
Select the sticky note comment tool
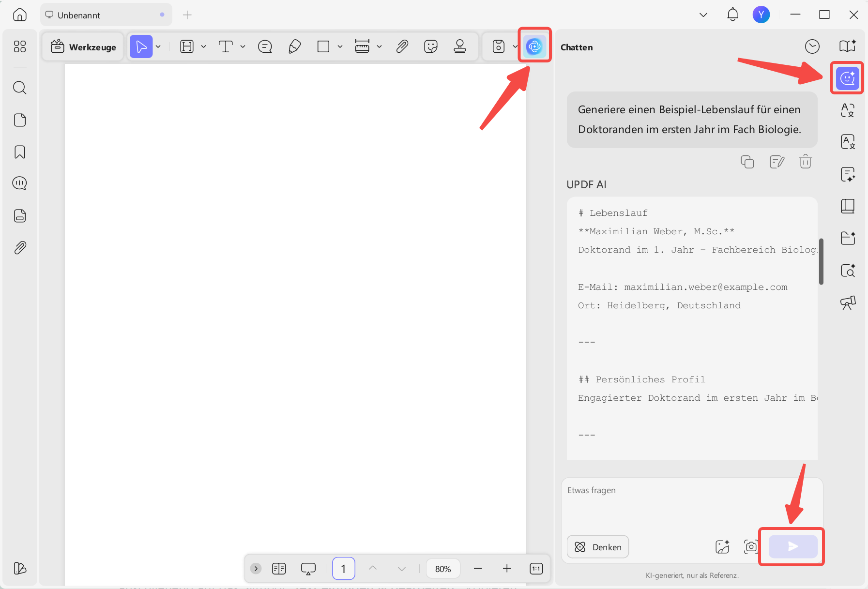(x=265, y=46)
